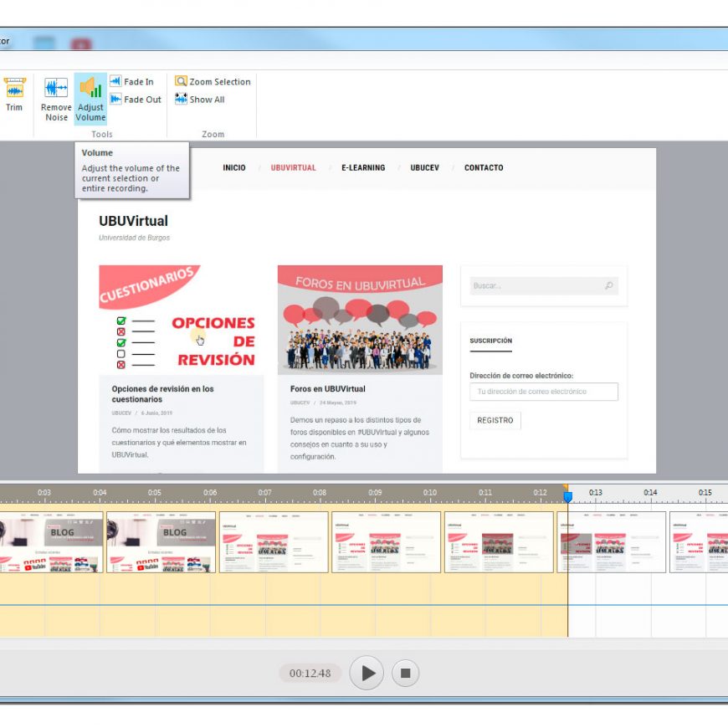This screenshot has width=728, height=728.
Task: Click the SUSCRIPCIÓN heading
Action: click(490, 341)
